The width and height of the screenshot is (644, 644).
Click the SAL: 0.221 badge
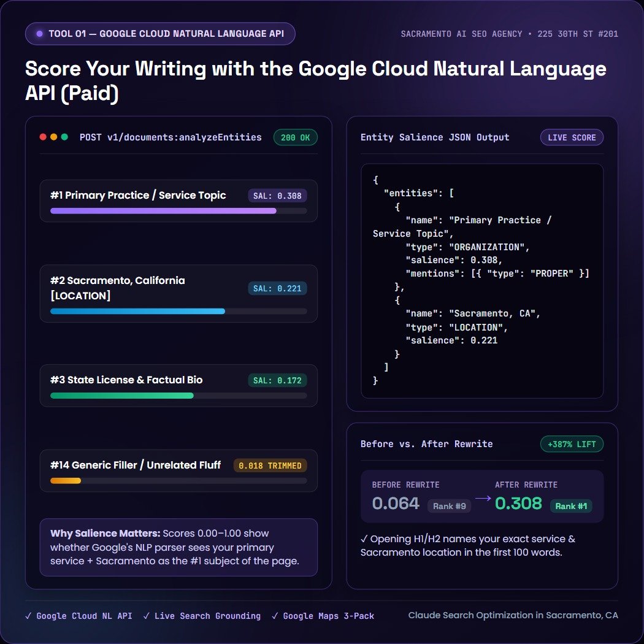click(x=277, y=288)
